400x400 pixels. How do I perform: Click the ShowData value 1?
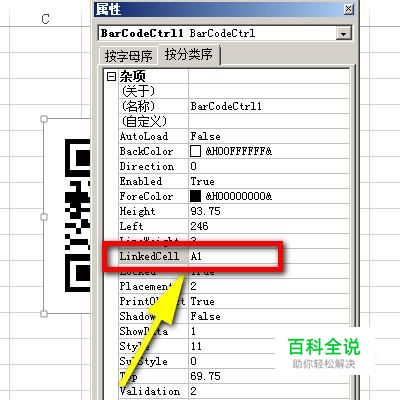click(x=269, y=331)
